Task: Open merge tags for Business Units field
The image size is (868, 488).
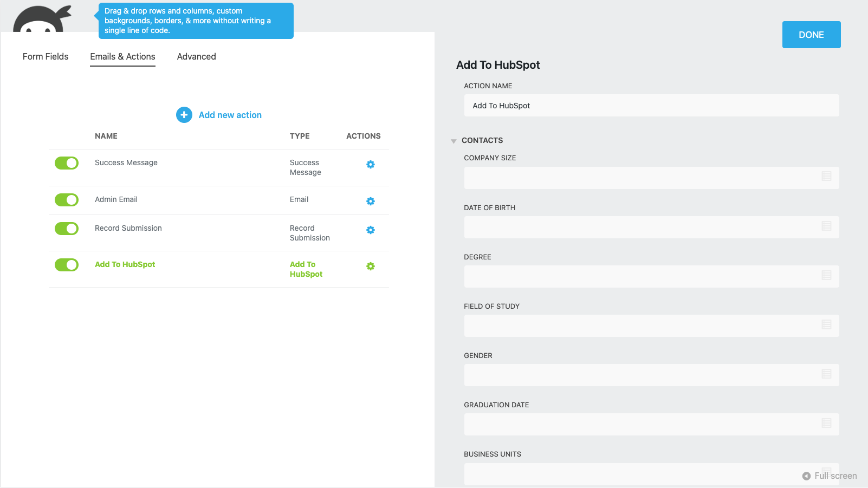Action: pos(826,472)
